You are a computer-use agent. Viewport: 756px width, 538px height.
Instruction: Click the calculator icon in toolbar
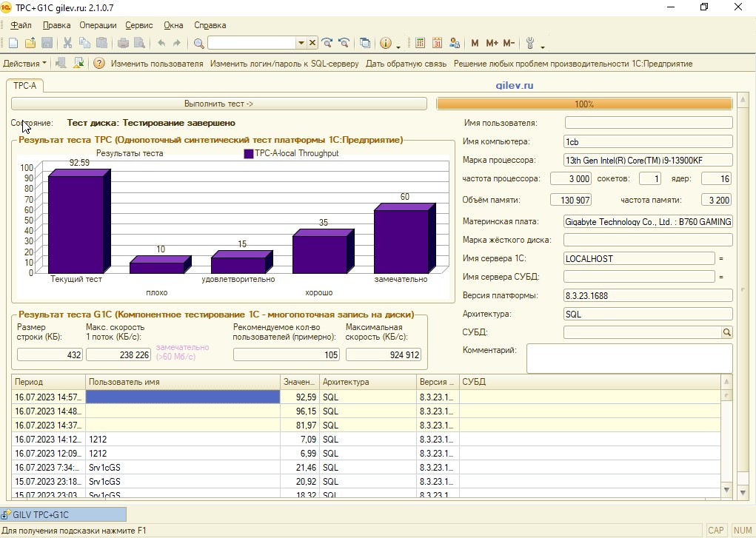(x=420, y=43)
